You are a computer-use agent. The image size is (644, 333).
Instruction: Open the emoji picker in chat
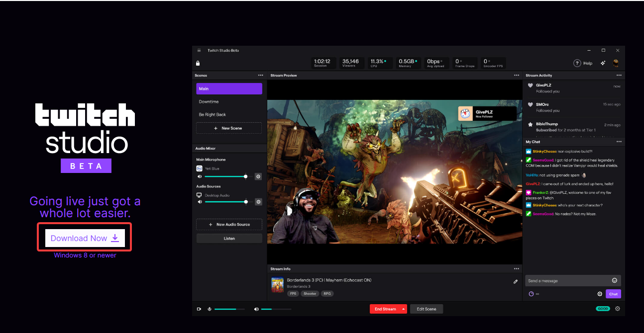click(615, 281)
